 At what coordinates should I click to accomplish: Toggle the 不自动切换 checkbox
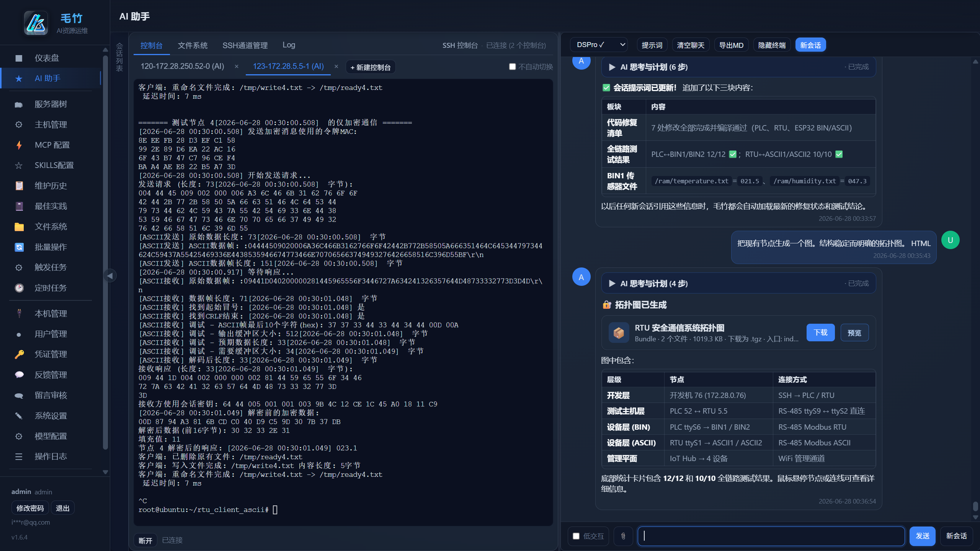(x=512, y=67)
